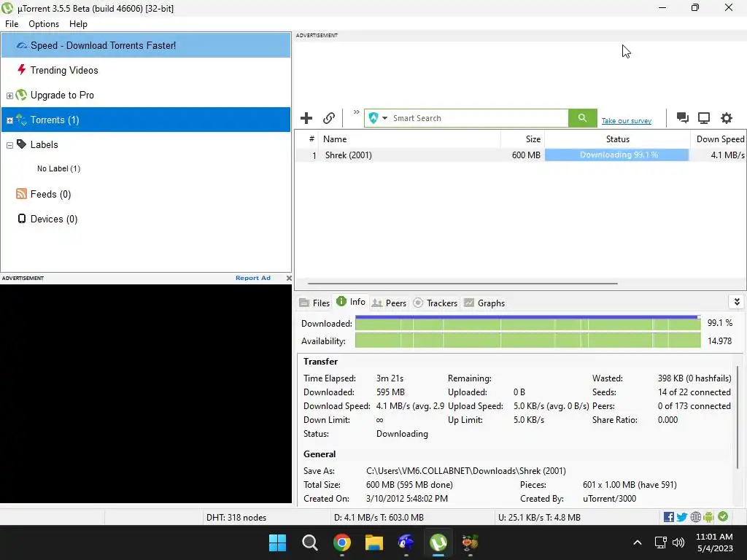Image resolution: width=747 pixels, height=560 pixels.
Task: Switch to the Files tab
Action: [314, 303]
